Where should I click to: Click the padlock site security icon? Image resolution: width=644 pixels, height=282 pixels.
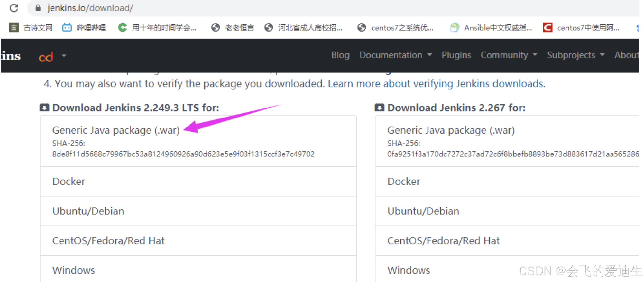[x=38, y=8]
